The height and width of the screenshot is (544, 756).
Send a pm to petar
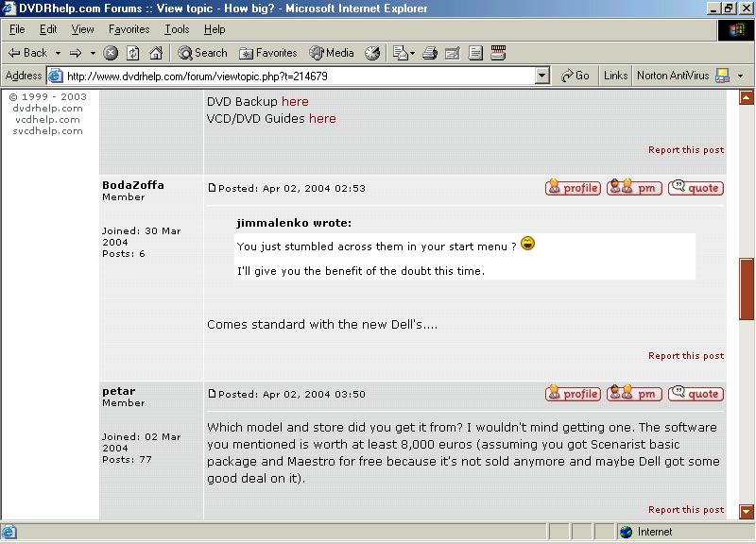coord(634,393)
